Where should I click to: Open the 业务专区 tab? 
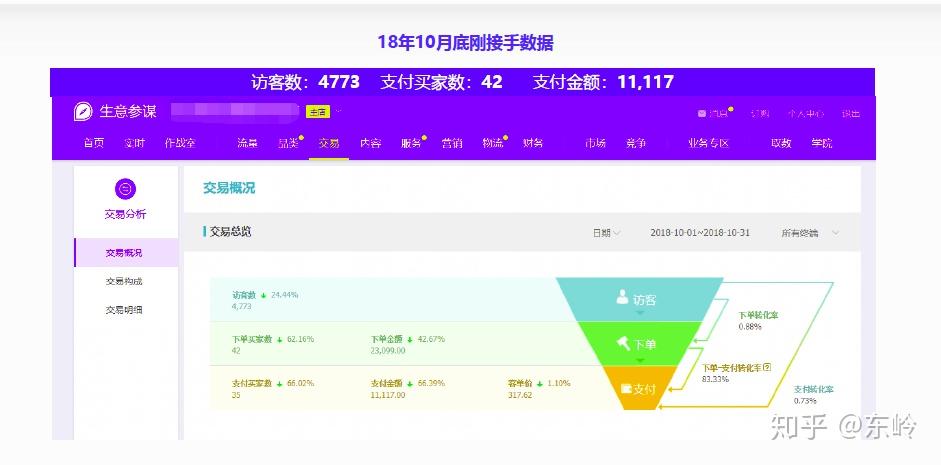click(708, 143)
